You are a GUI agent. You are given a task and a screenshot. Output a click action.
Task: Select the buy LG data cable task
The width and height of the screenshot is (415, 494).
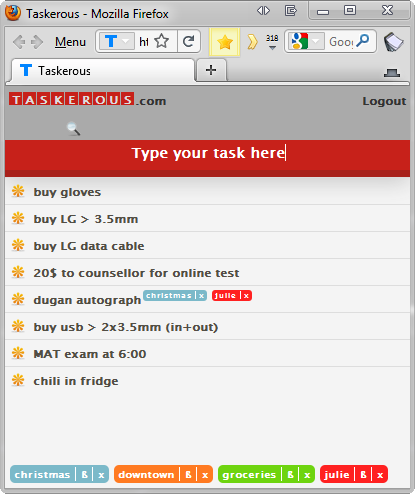89,246
